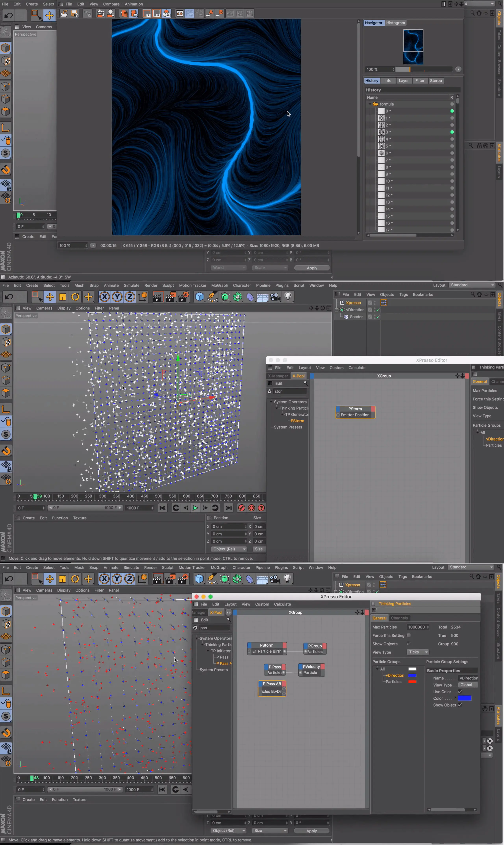Clear the 'pas' search with the X icon
Viewport: 504px width, 845px height.
pyautogui.click(x=195, y=628)
